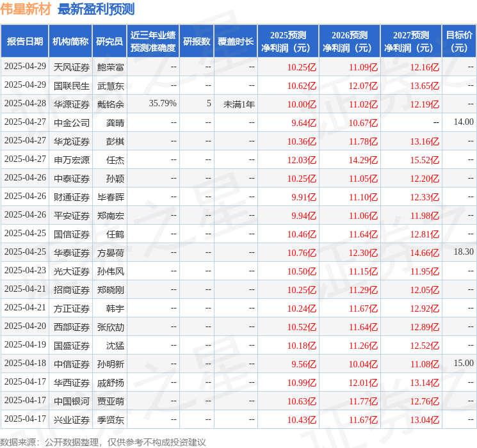This screenshot has height=448, width=477.
Task: Click the 未满1年 coverage duration cell
Action: pyautogui.click(x=239, y=104)
